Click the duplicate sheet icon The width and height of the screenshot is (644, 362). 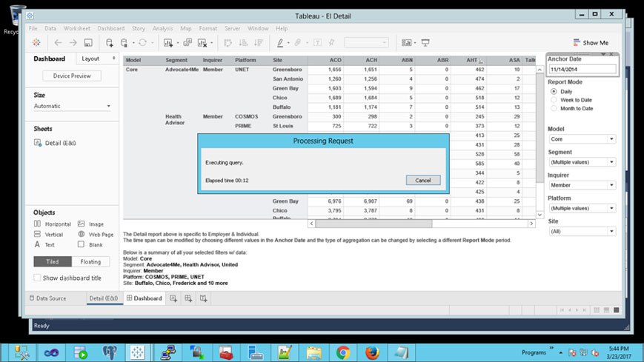187,43
